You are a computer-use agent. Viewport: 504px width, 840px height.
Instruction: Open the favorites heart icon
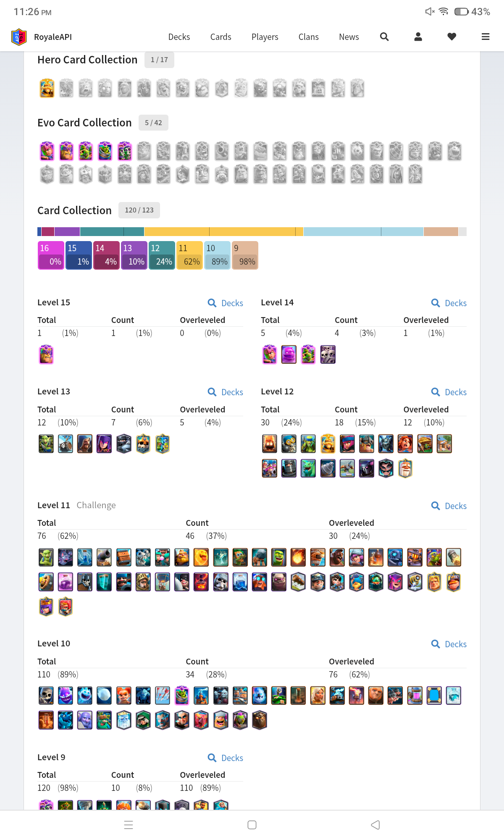tap(451, 37)
